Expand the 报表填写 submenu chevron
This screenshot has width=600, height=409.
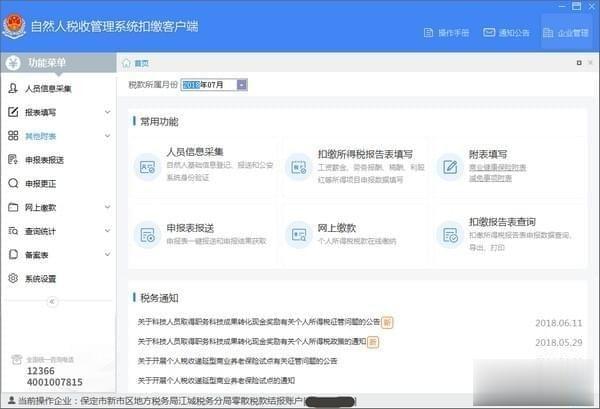pos(108,112)
